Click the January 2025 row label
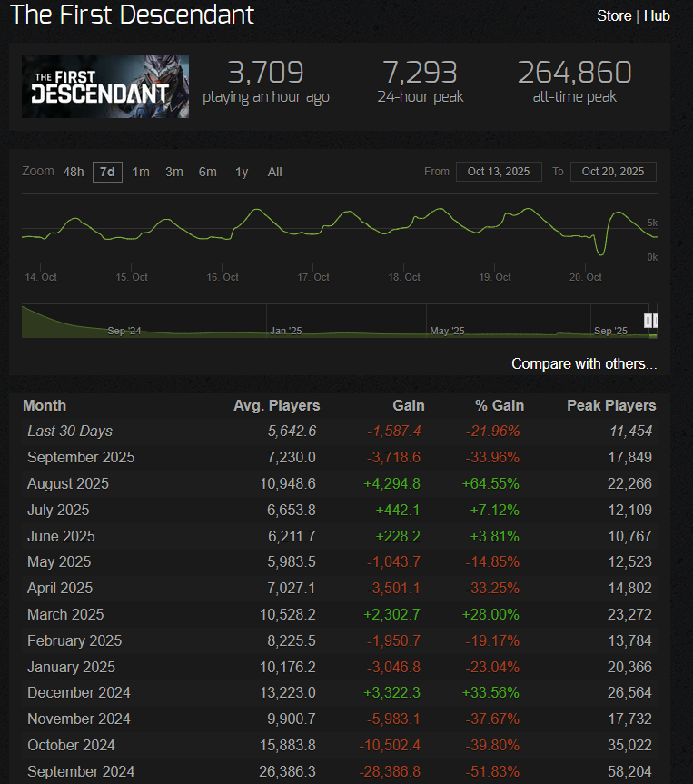 (x=71, y=667)
